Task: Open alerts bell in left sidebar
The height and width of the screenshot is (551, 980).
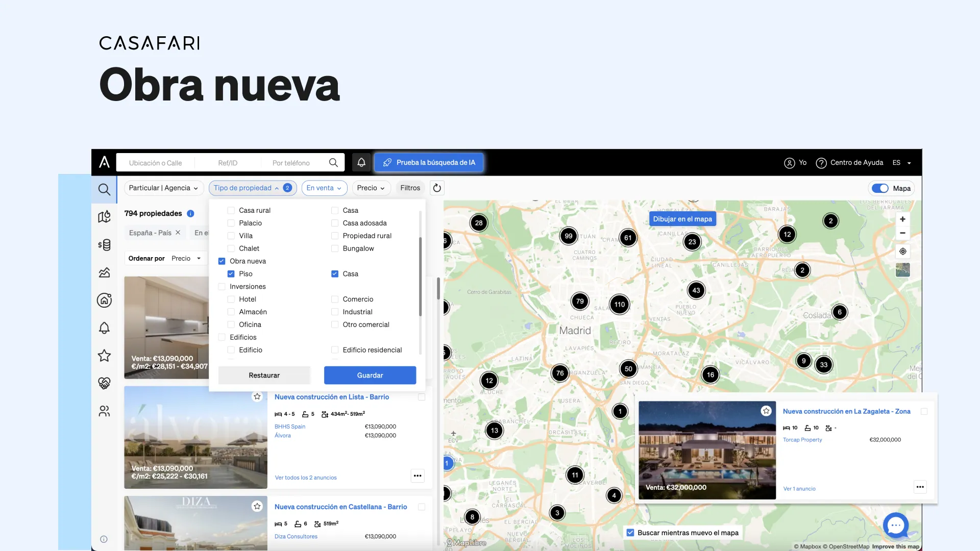Action: (104, 328)
